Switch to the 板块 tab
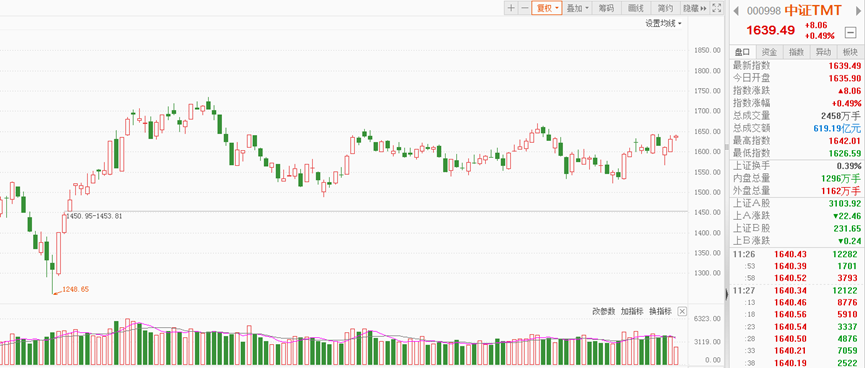The height and width of the screenshot is (368, 865). click(850, 52)
